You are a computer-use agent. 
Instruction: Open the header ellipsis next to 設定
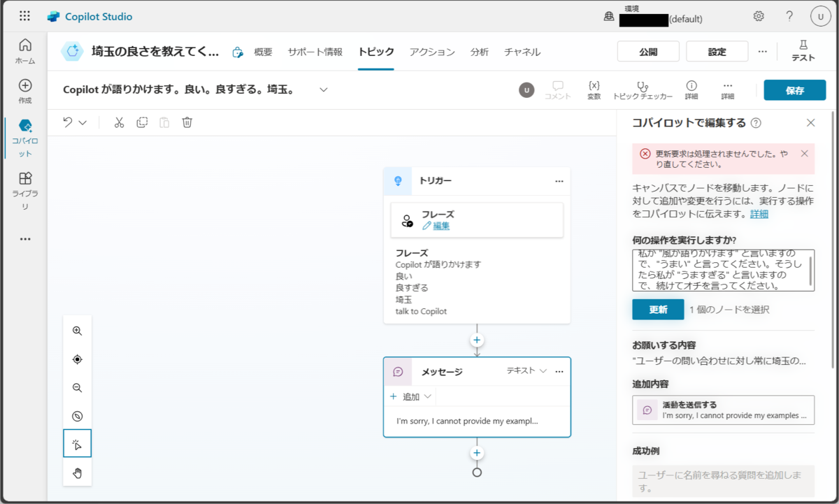tap(763, 52)
